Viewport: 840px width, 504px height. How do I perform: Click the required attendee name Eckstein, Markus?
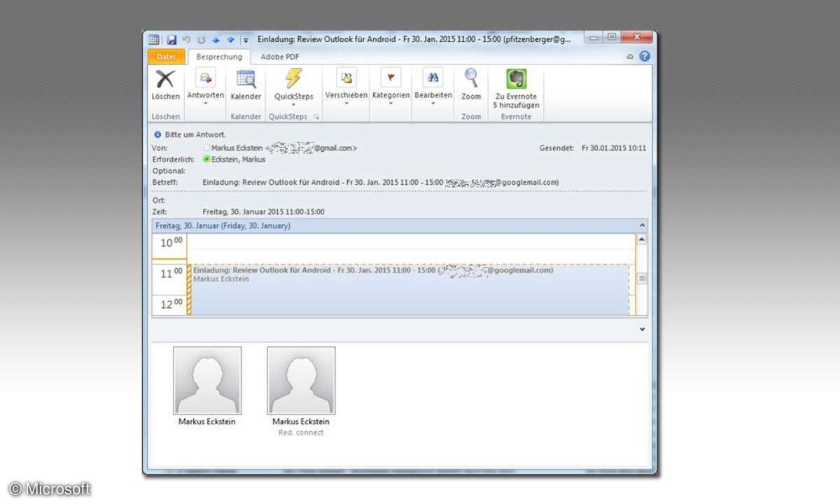239,160
